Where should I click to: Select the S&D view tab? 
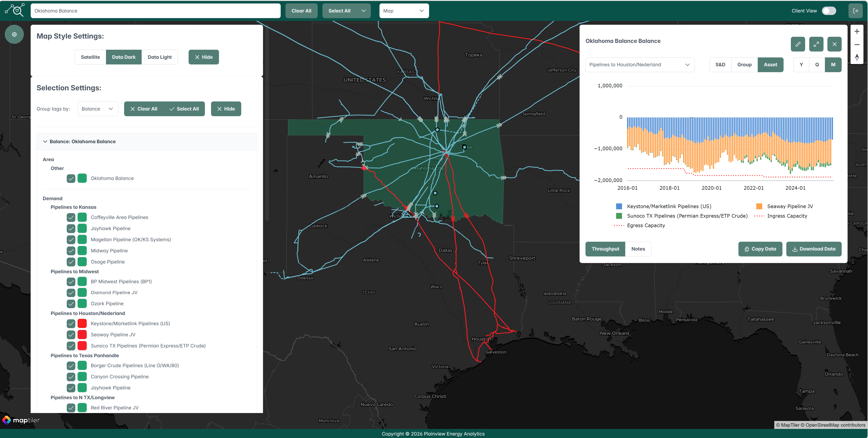click(x=720, y=65)
